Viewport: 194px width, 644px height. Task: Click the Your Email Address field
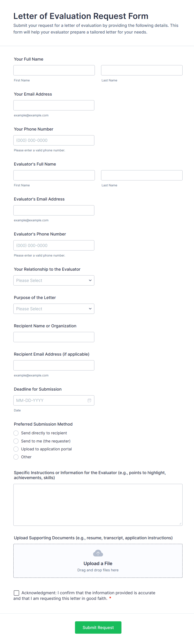click(x=54, y=105)
